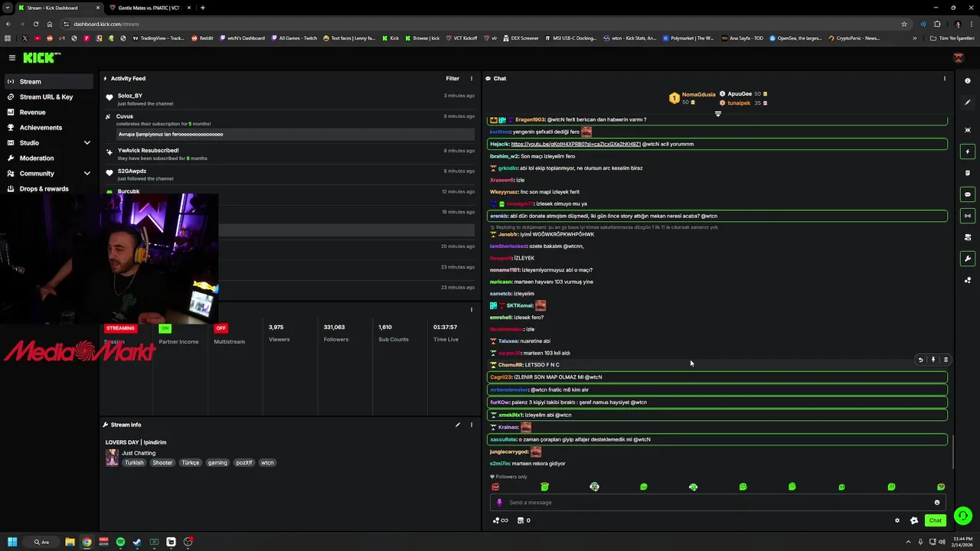Edit stream info with pencil icon

[x=458, y=425]
